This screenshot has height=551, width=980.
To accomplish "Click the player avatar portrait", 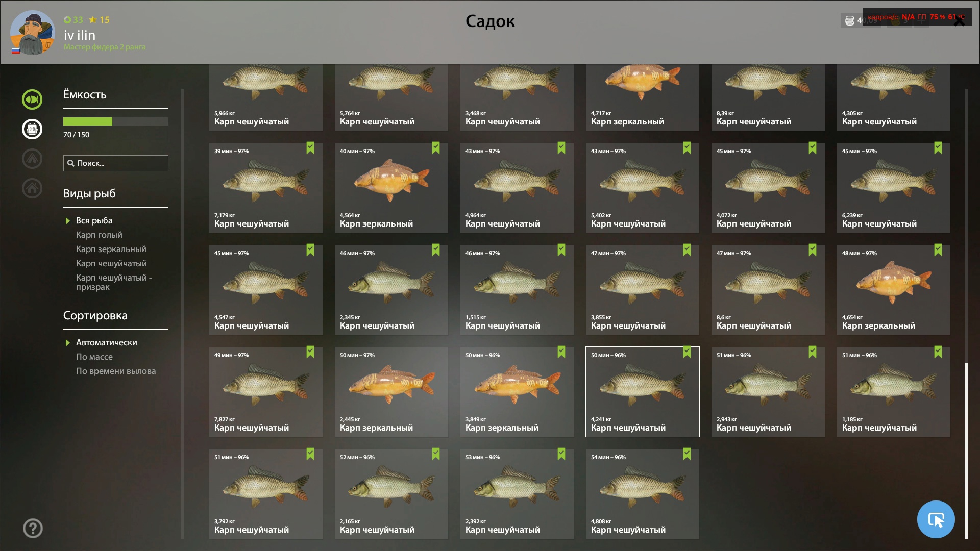I will point(32,33).
